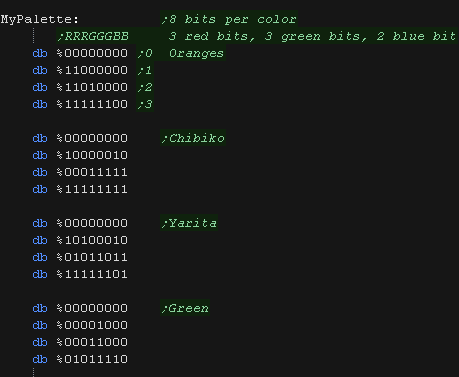The height and width of the screenshot is (377, 459).
Task: Click the MyPalette label
Action: (x=40, y=19)
